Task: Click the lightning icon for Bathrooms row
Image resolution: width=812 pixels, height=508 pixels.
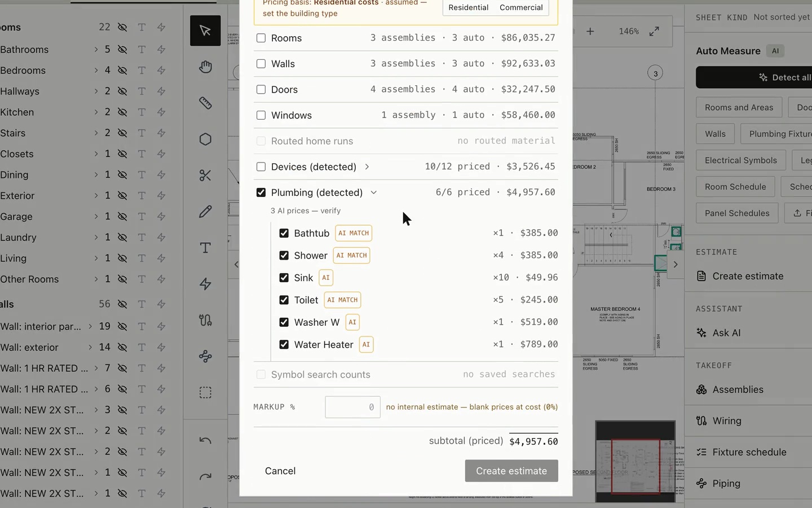Action: coord(161,50)
